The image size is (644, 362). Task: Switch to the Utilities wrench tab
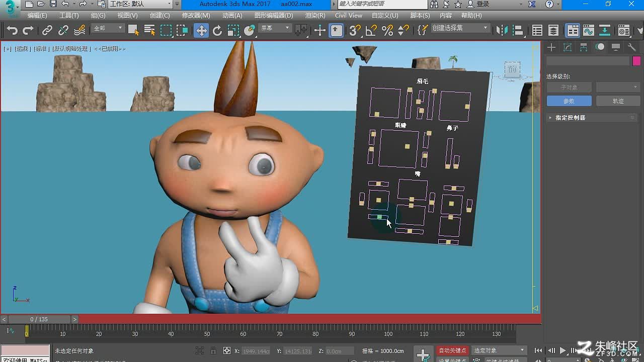coord(632,47)
